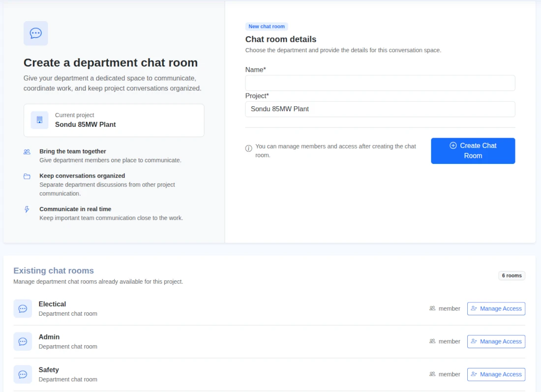Click the Project* field label

pyautogui.click(x=257, y=96)
